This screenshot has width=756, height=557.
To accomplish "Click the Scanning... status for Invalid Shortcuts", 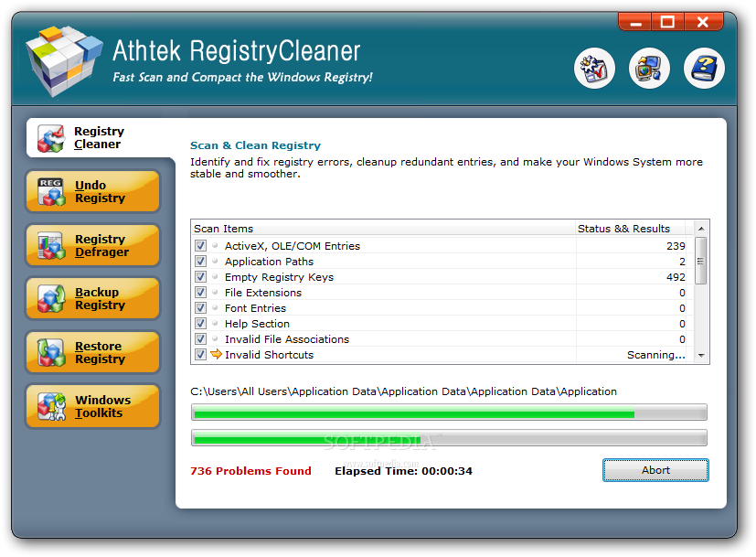I will 655,355.
